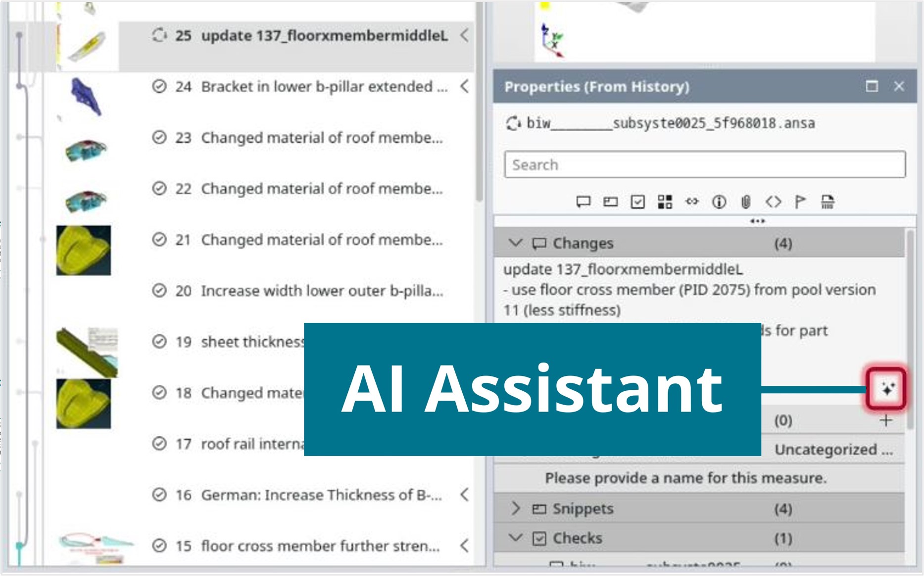The height and width of the screenshot is (576, 924).
Task: Click the categories grid icon in the toolbar
Action: (665, 202)
